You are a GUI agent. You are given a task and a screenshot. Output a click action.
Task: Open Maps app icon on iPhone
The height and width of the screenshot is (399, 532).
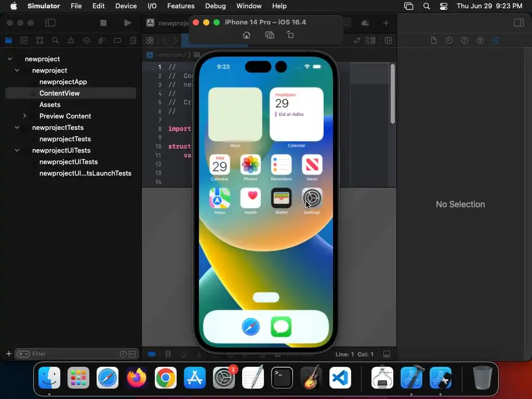tap(220, 198)
